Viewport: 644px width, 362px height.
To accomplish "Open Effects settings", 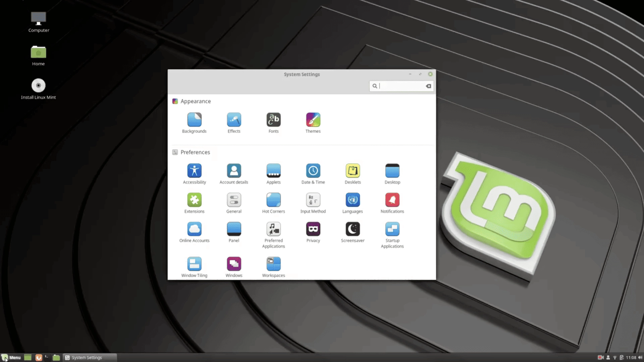I will point(234,123).
